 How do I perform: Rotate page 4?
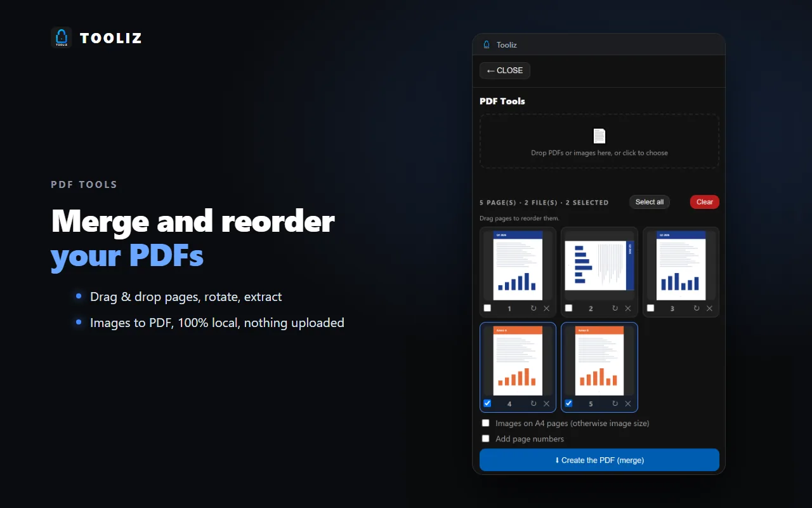[x=534, y=403]
